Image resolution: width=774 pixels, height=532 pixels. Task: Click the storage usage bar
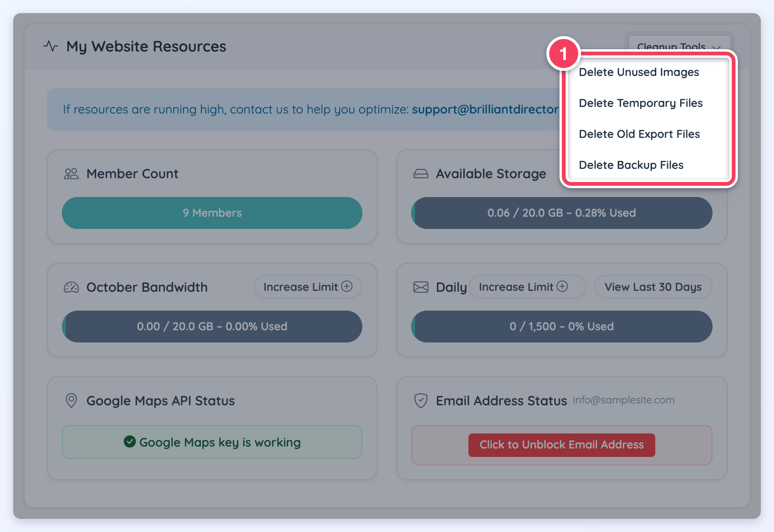[x=561, y=213]
